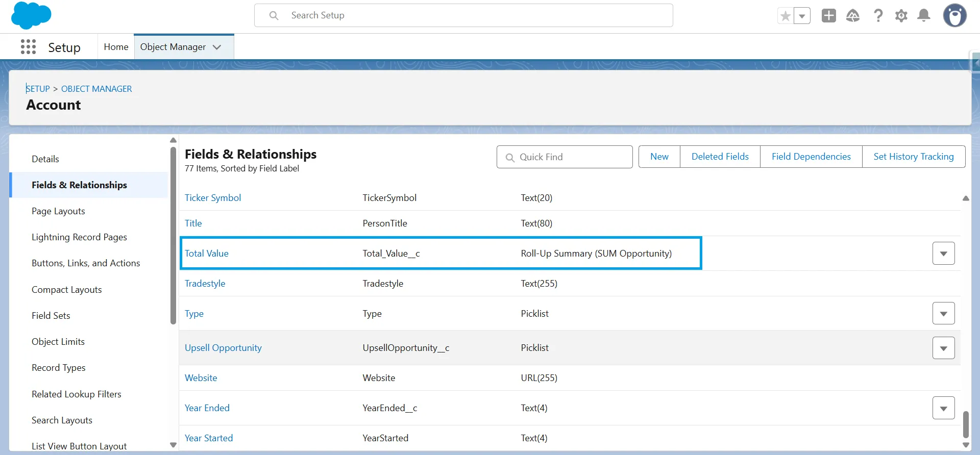Open the global actions plus icon

coord(829,16)
